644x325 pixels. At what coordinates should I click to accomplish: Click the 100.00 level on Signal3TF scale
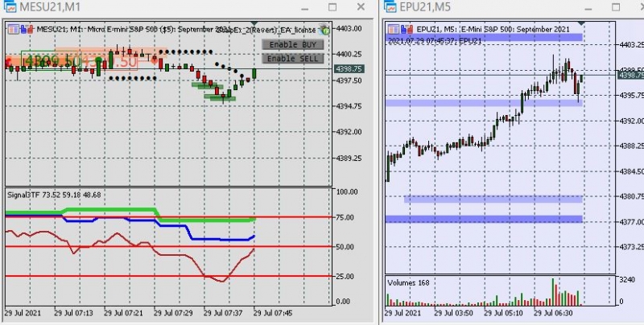(x=349, y=191)
